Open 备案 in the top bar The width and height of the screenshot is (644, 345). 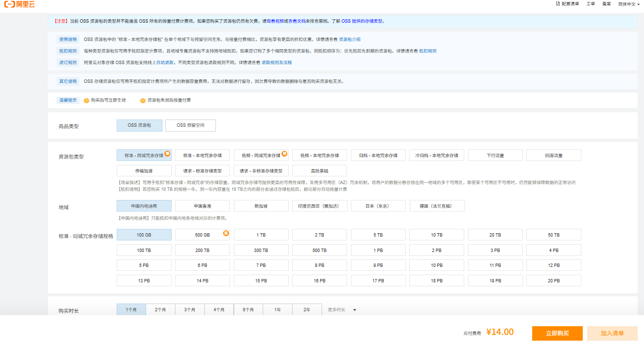(606, 4)
